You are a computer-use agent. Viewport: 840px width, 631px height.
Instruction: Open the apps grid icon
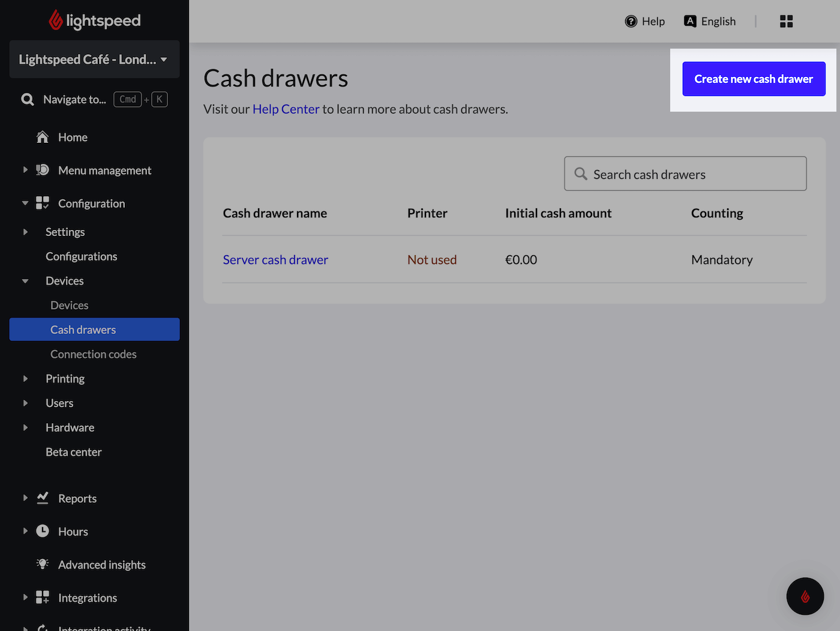click(786, 22)
